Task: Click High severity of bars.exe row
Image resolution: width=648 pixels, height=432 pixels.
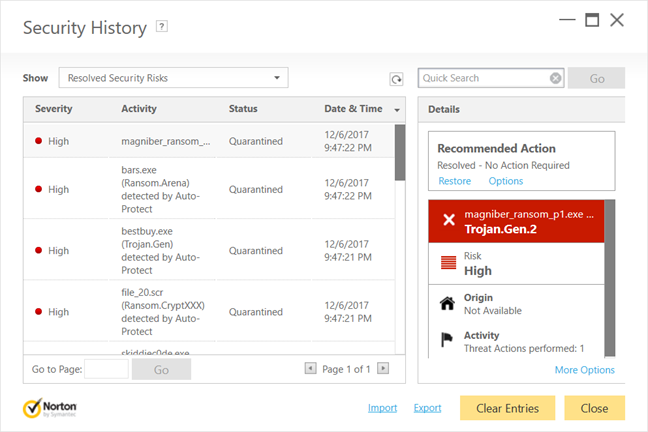Action: coord(58,189)
